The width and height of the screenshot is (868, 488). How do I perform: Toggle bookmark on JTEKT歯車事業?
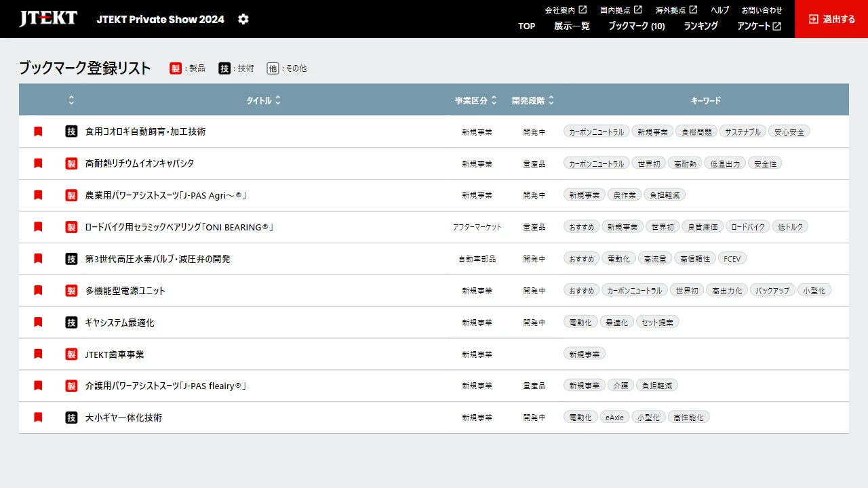[38, 354]
